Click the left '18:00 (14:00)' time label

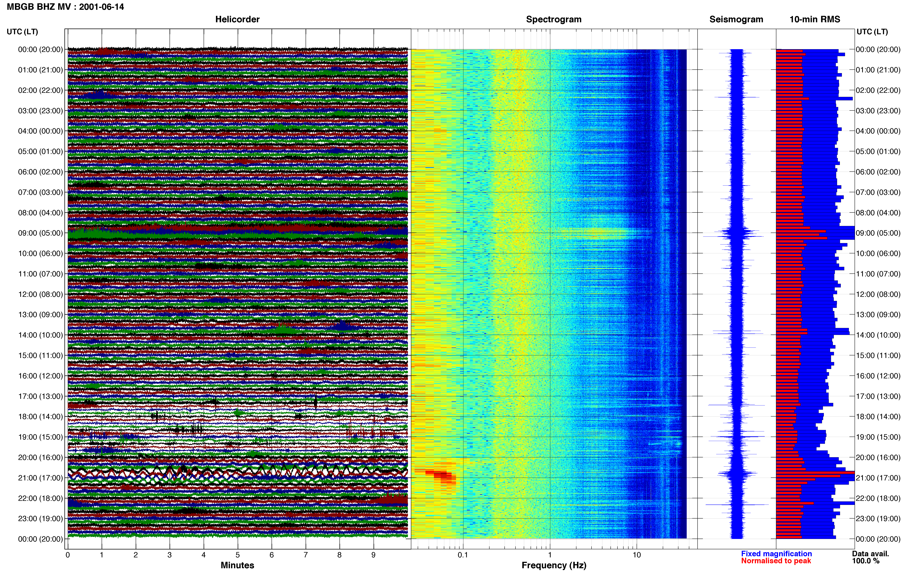(41, 417)
